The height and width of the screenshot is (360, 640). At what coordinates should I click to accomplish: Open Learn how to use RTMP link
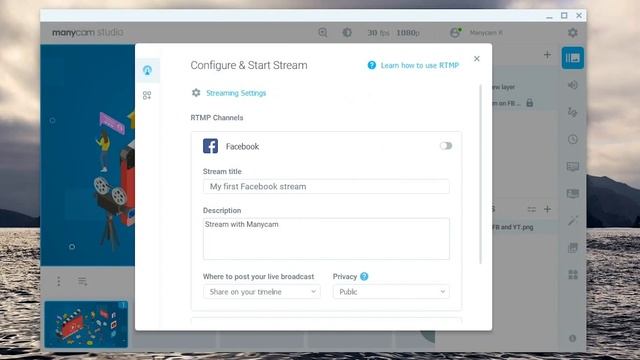(420, 65)
